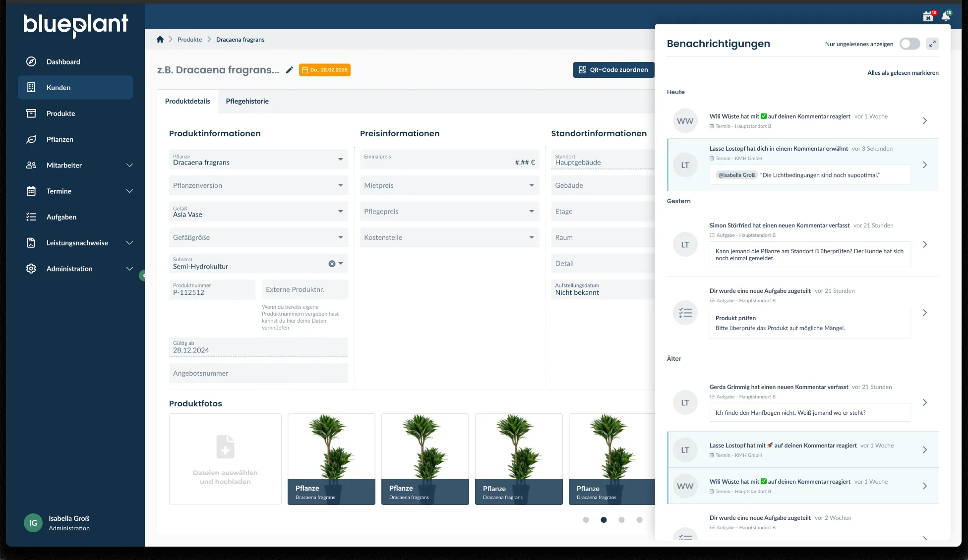Switch to the Produktdetails tab

click(x=187, y=101)
